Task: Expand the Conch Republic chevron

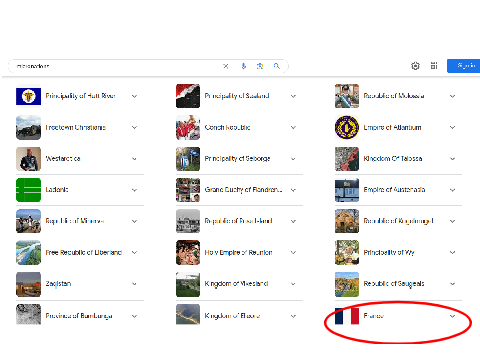Action: 293,127
